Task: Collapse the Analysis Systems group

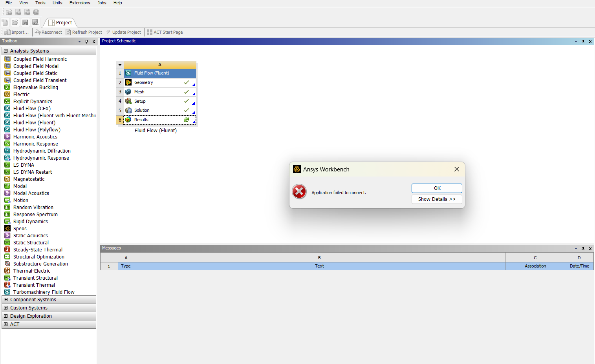Action: [5, 51]
